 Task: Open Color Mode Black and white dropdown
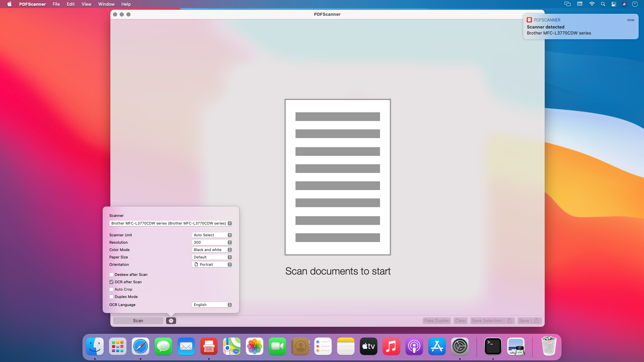[x=212, y=250]
